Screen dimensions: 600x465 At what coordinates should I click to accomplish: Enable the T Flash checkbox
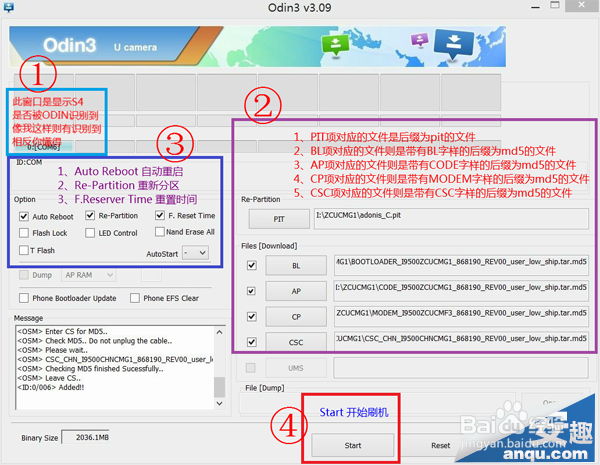[x=24, y=250]
